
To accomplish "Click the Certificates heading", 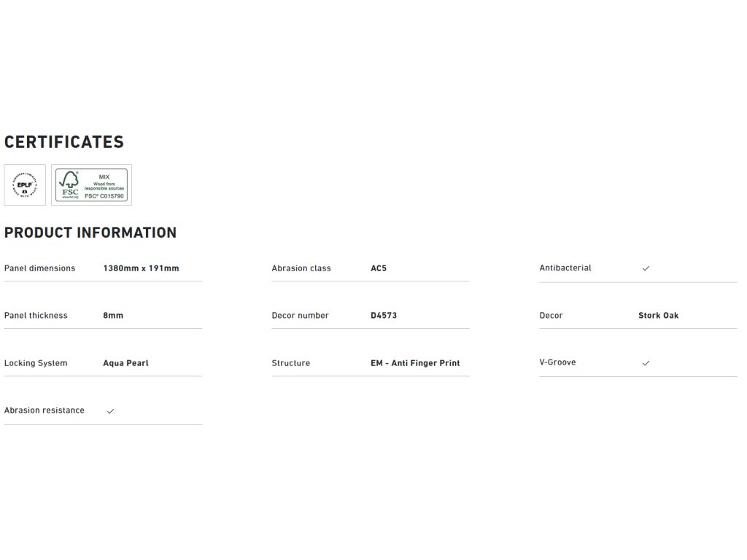I will [64, 142].
